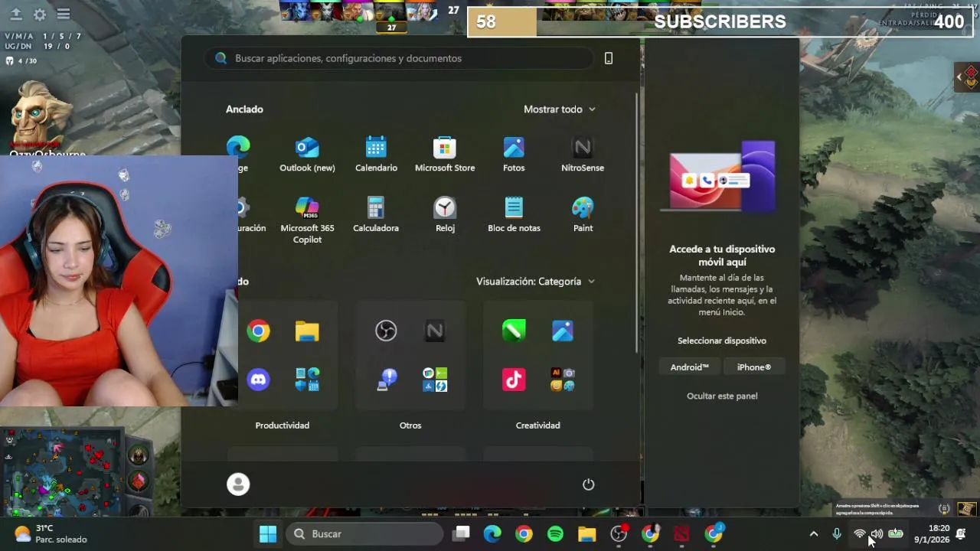This screenshot has width=980, height=551.
Task: Launch TikTok in Creatividad group
Action: pyautogui.click(x=514, y=380)
